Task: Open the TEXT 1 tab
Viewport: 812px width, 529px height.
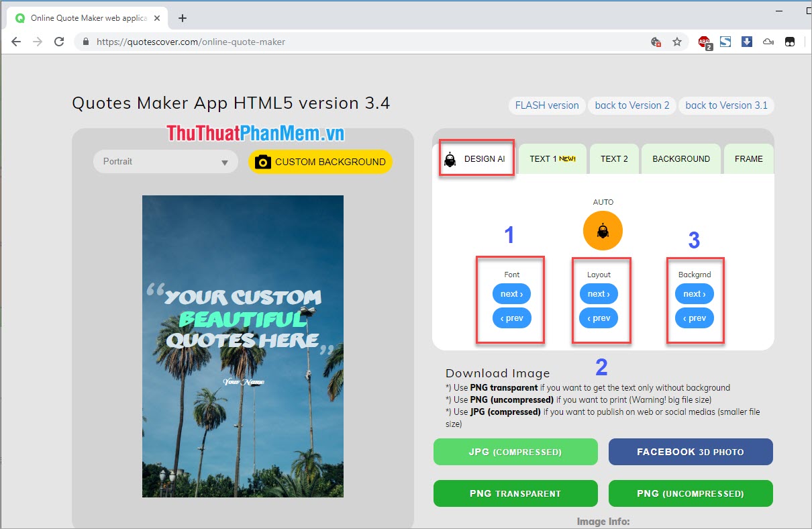Action: point(552,158)
